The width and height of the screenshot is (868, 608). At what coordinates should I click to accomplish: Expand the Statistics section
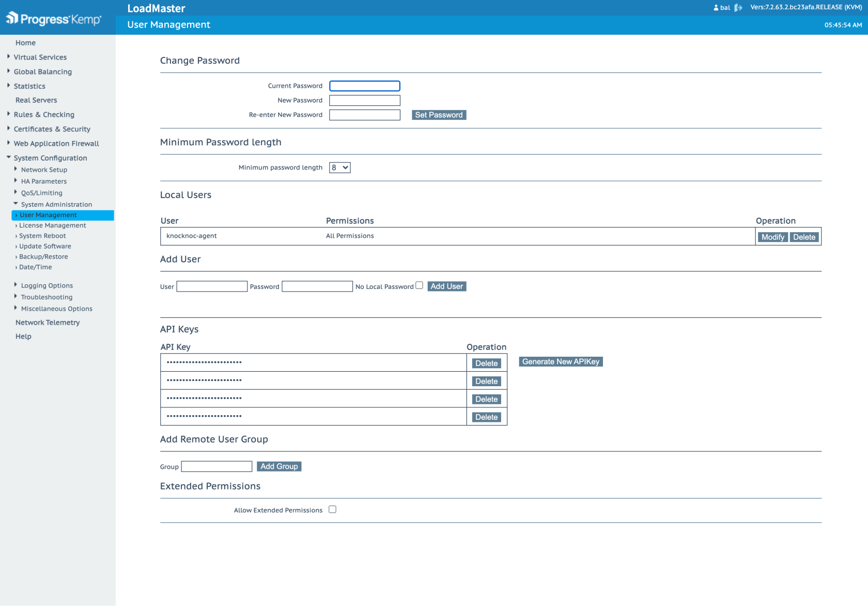click(29, 86)
